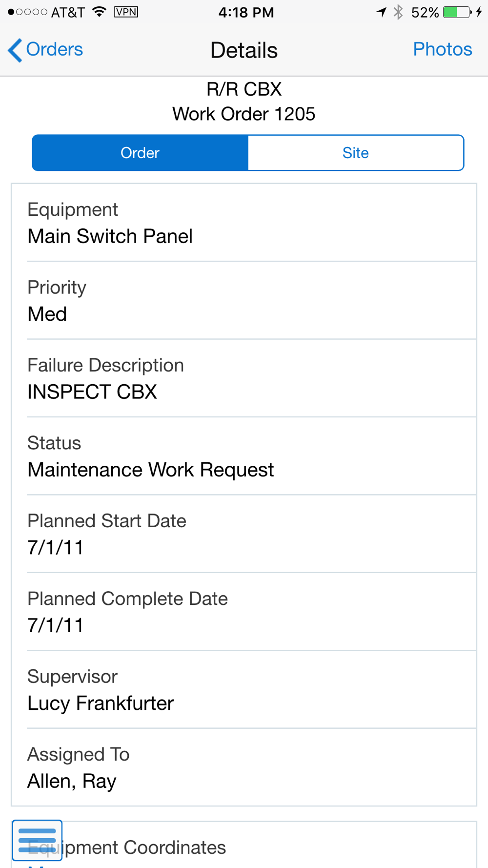Open Photos for this work order
Image resolution: width=488 pixels, height=868 pixels.
pyautogui.click(x=442, y=49)
